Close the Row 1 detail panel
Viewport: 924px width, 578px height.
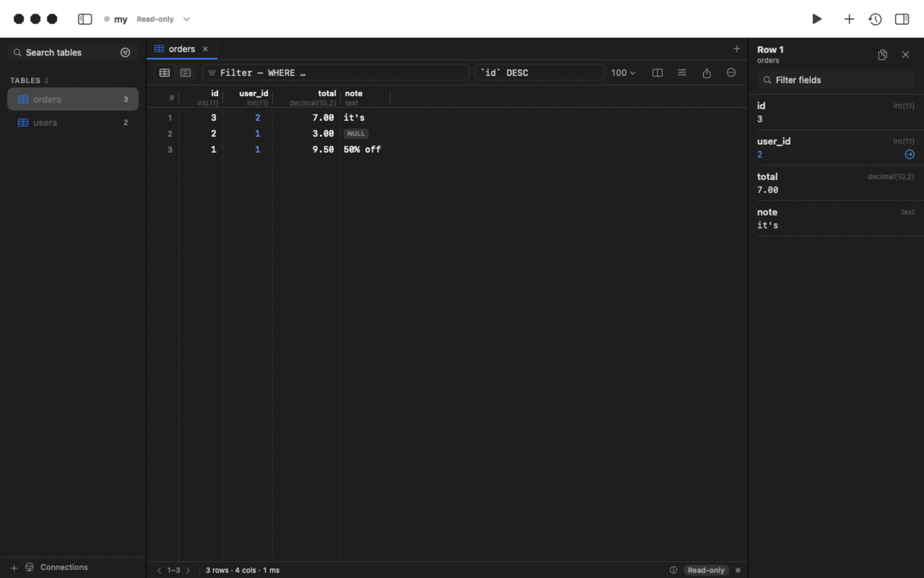(x=906, y=55)
